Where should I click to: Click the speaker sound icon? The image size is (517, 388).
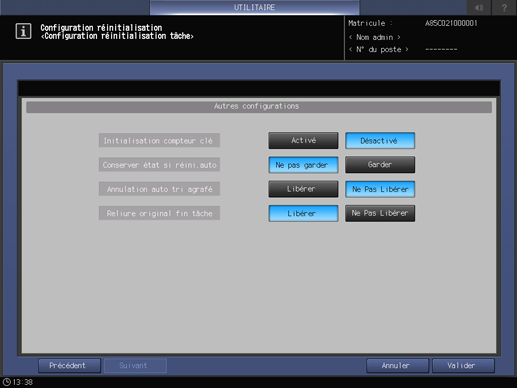(x=479, y=7)
